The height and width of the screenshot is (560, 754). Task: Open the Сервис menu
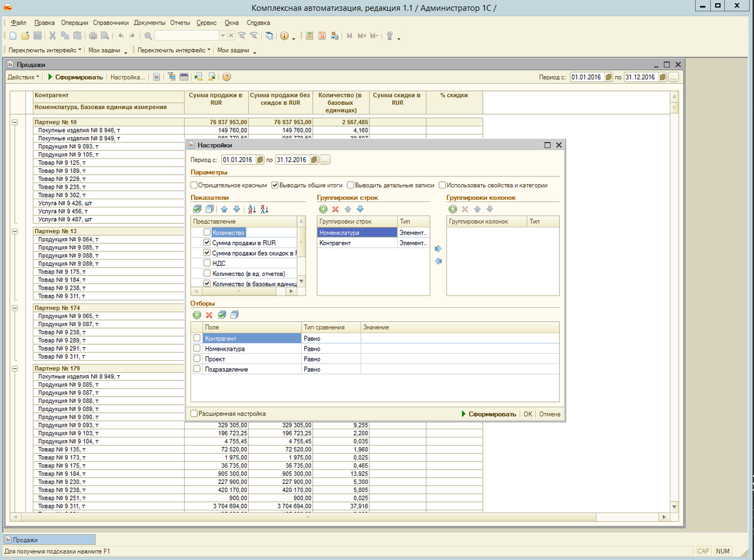coord(207,22)
